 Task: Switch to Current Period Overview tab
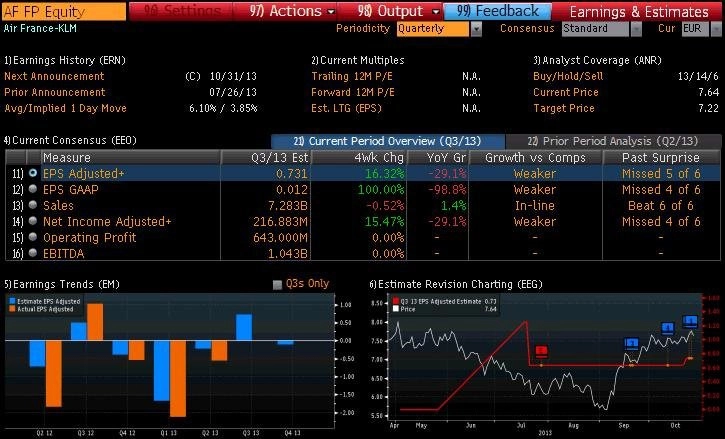click(387, 141)
